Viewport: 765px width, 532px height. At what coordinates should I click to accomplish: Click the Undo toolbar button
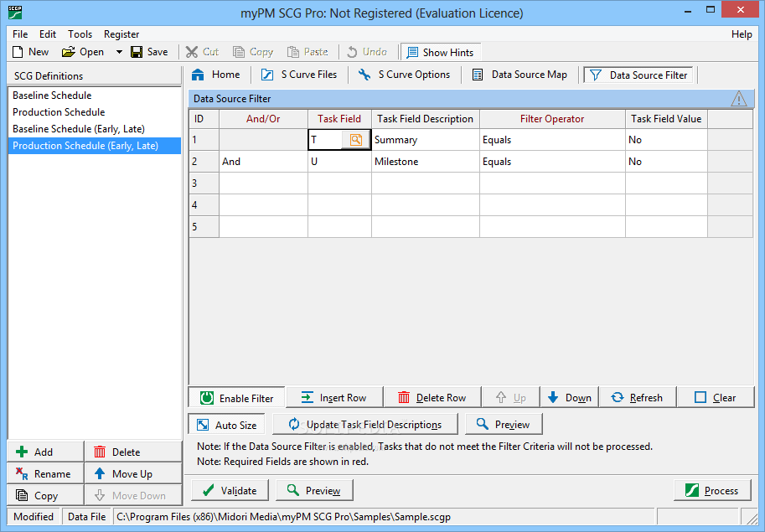367,52
